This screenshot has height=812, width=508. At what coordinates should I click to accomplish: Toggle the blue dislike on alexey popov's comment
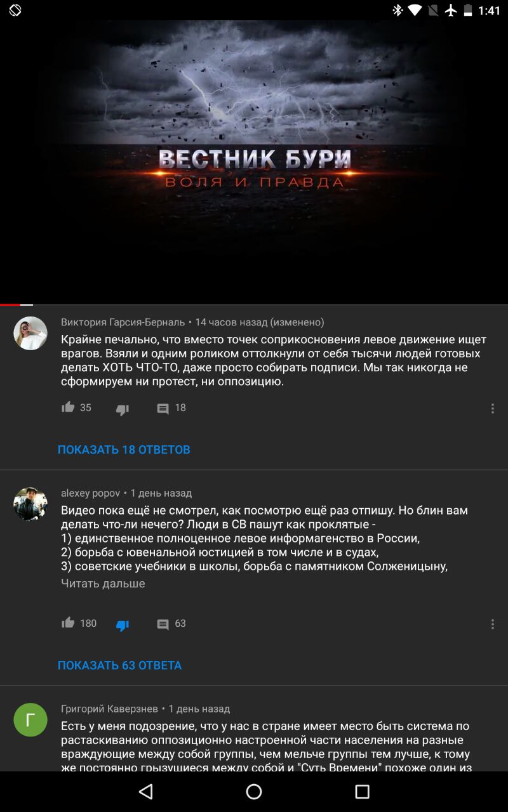tap(123, 625)
